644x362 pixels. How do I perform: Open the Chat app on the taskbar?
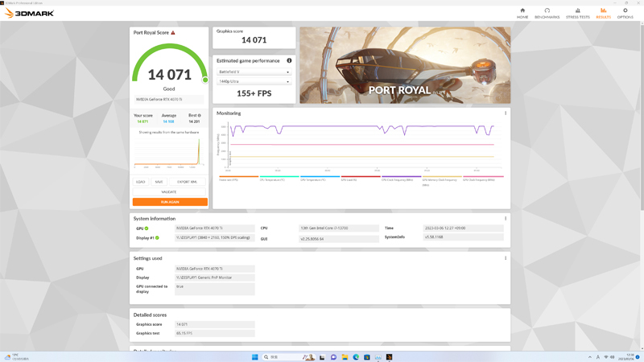click(333, 357)
